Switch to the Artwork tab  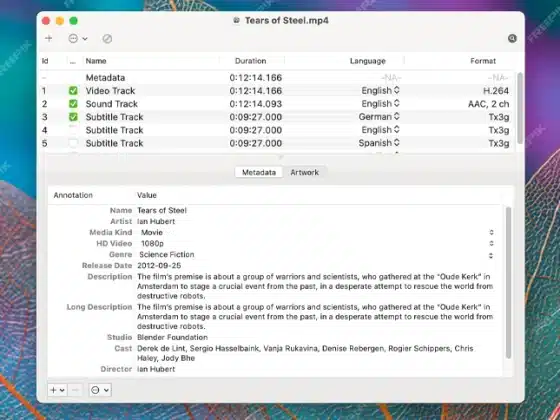(304, 172)
